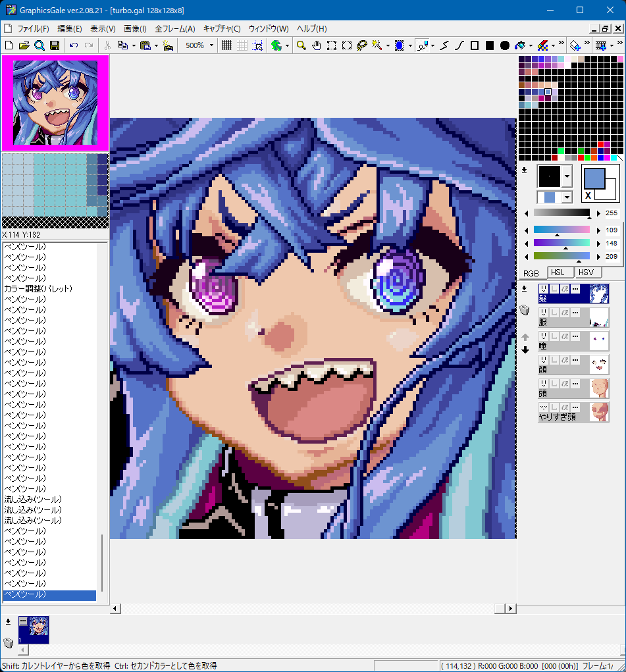Choose the filled ellipse drawing tool
This screenshot has width=626, height=672.
[x=505, y=45]
